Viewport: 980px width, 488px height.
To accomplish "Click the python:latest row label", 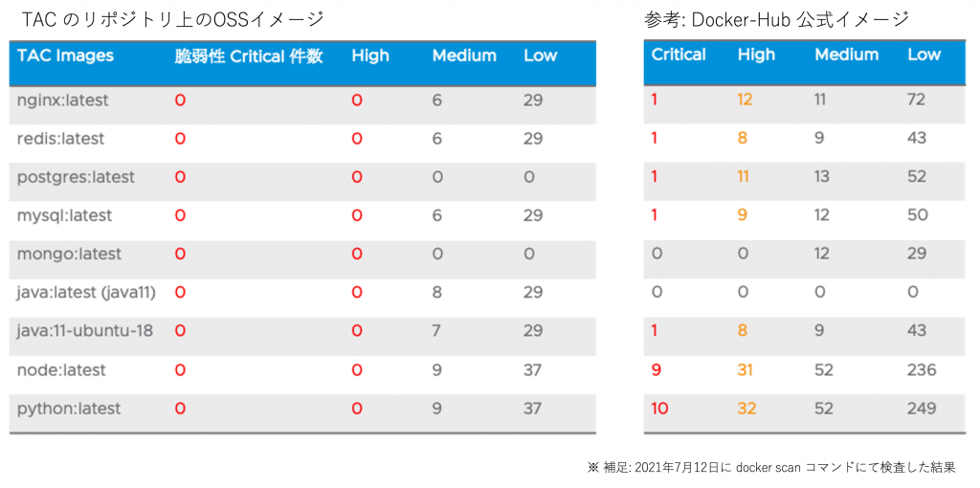I will 69,409.
